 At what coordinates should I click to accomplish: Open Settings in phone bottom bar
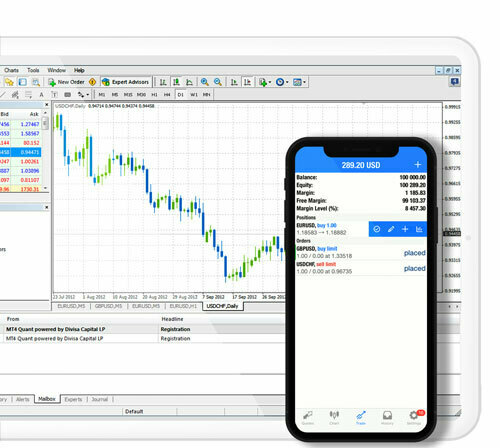414,417
